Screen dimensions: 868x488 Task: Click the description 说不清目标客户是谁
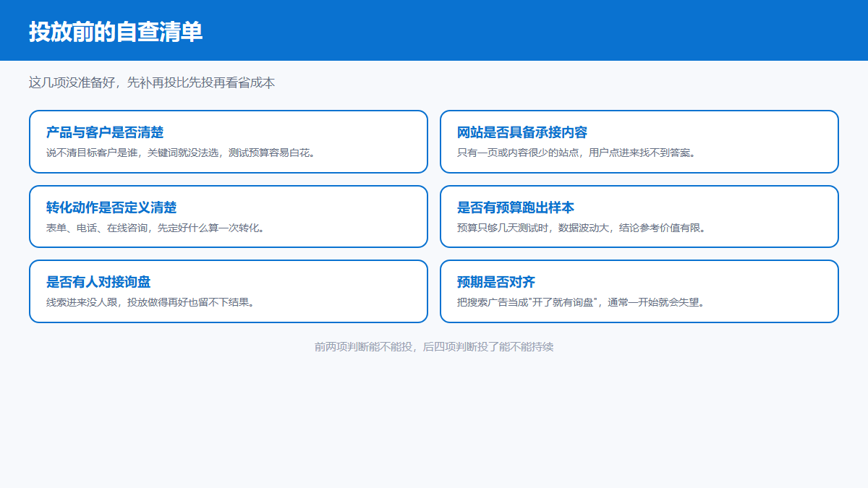(x=182, y=153)
